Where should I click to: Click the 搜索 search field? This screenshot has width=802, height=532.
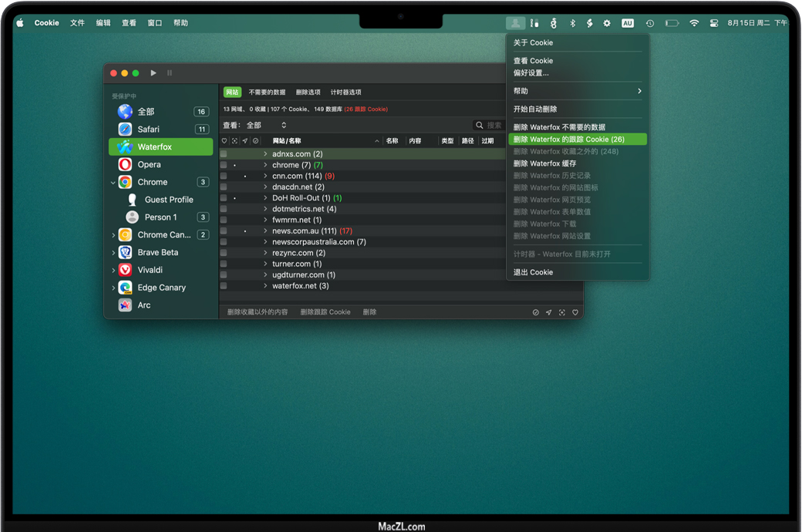(x=489, y=126)
